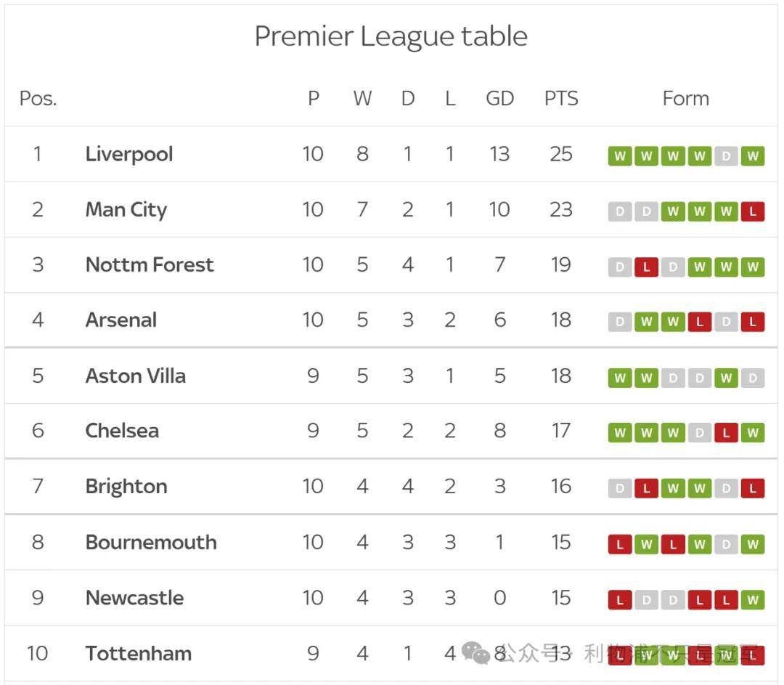Open the Arsenal team link
Screen dimensions: 784x685
(x=121, y=320)
